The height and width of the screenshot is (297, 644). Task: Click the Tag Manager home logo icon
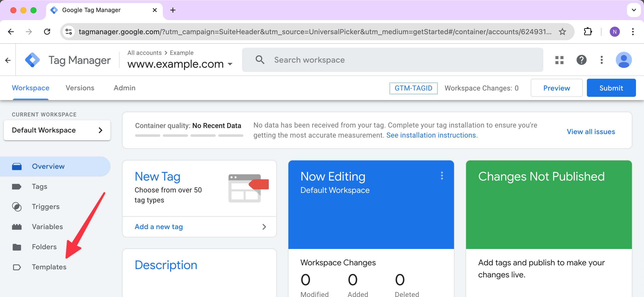point(33,60)
